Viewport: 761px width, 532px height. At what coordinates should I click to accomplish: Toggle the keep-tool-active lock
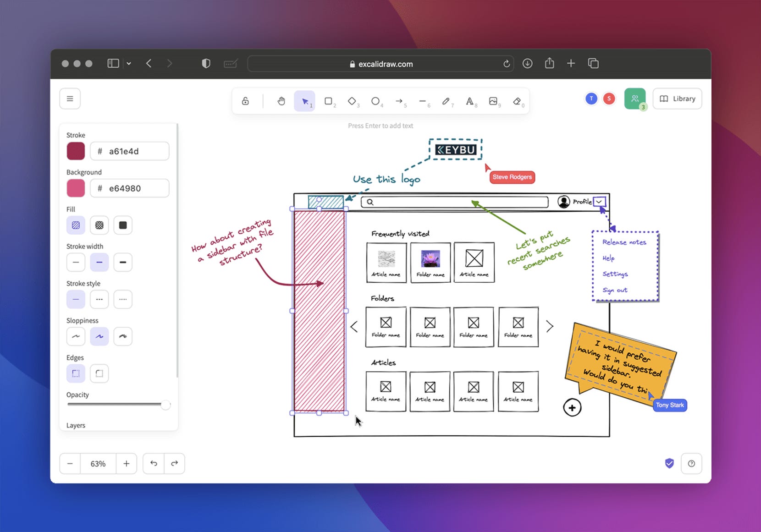pyautogui.click(x=246, y=101)
